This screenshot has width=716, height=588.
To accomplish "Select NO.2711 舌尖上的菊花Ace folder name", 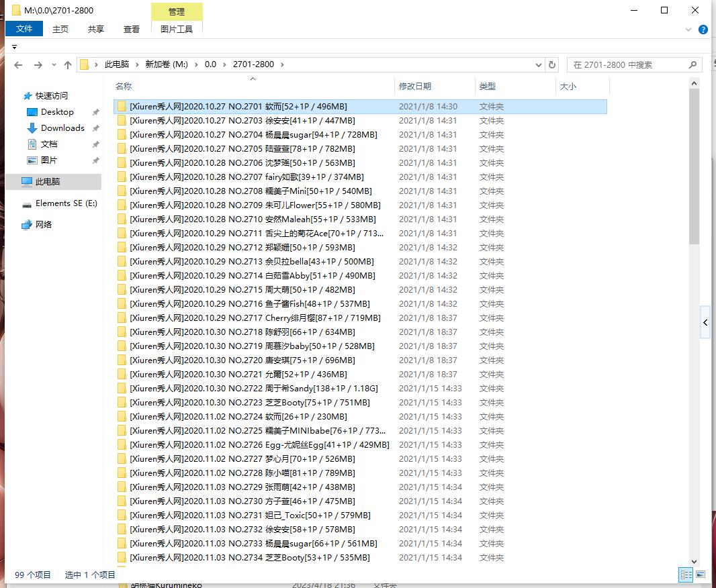I will [257, 234].
